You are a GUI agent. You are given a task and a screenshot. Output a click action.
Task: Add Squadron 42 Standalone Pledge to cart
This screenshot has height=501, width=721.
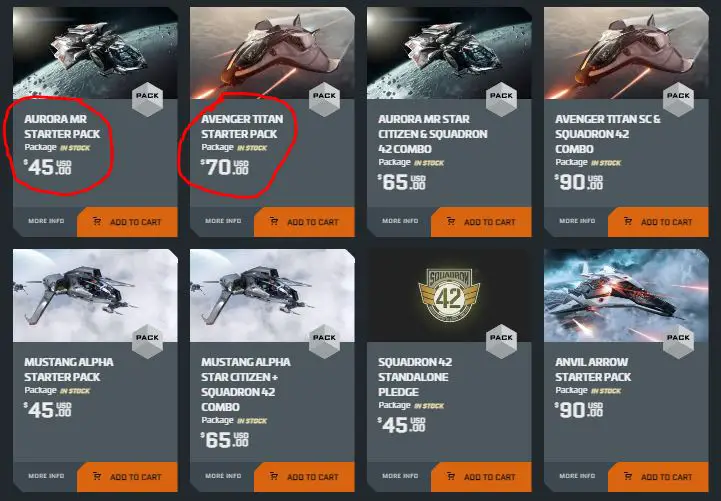click(x=481, y=477)
